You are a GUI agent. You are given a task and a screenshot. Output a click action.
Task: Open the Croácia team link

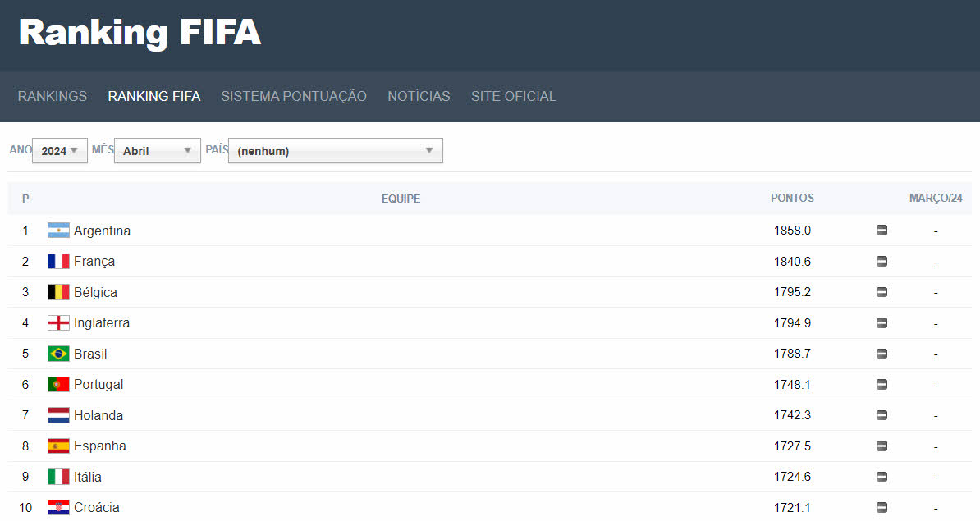click(x=97, y=507)
